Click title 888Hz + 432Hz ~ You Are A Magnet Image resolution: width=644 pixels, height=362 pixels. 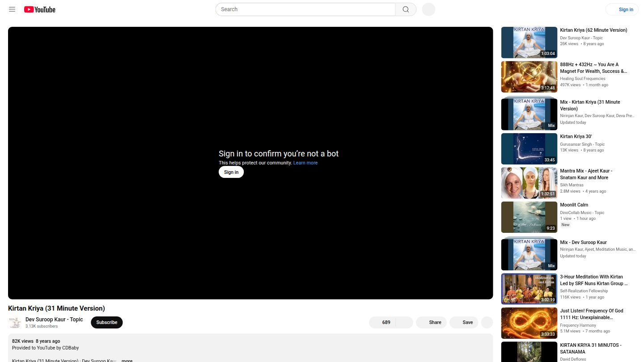[593, 68]
